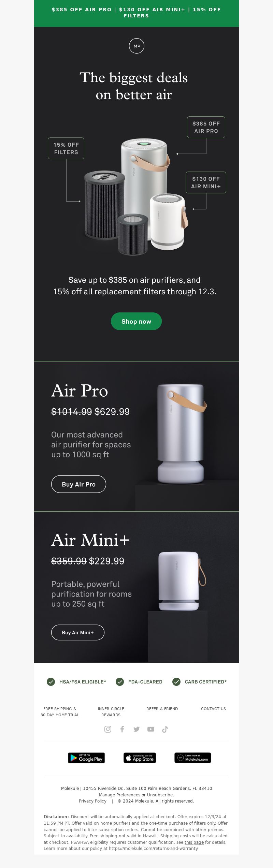This screenshot has width=273, height=868.
Task: Open the Facebook social icon
Action: [x=122, y=729]
